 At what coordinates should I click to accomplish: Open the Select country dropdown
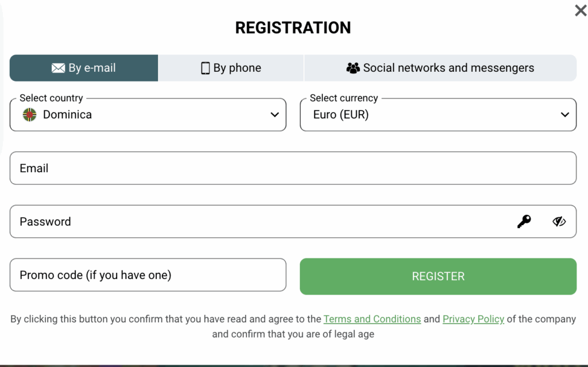[x=148, y=114]
